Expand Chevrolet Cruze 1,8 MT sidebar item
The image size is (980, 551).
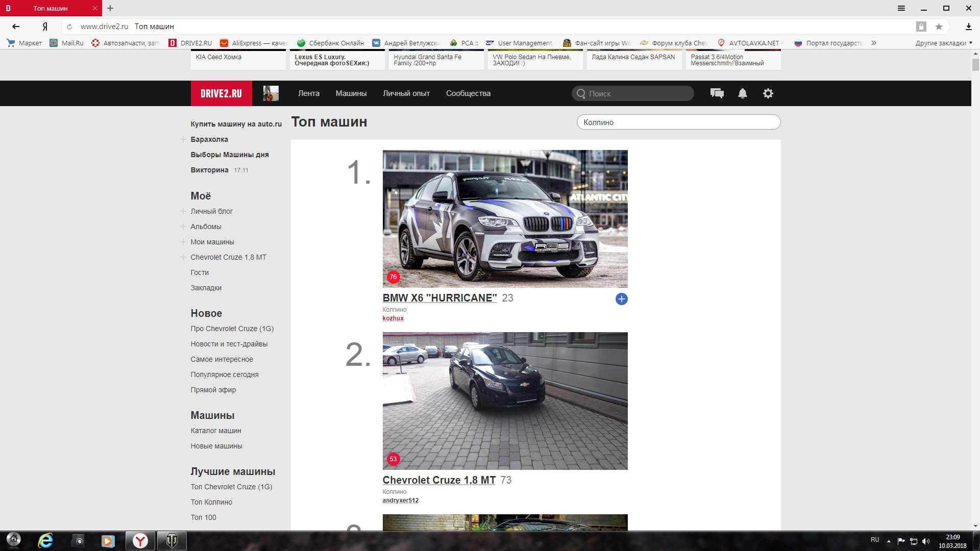(183, 257)
